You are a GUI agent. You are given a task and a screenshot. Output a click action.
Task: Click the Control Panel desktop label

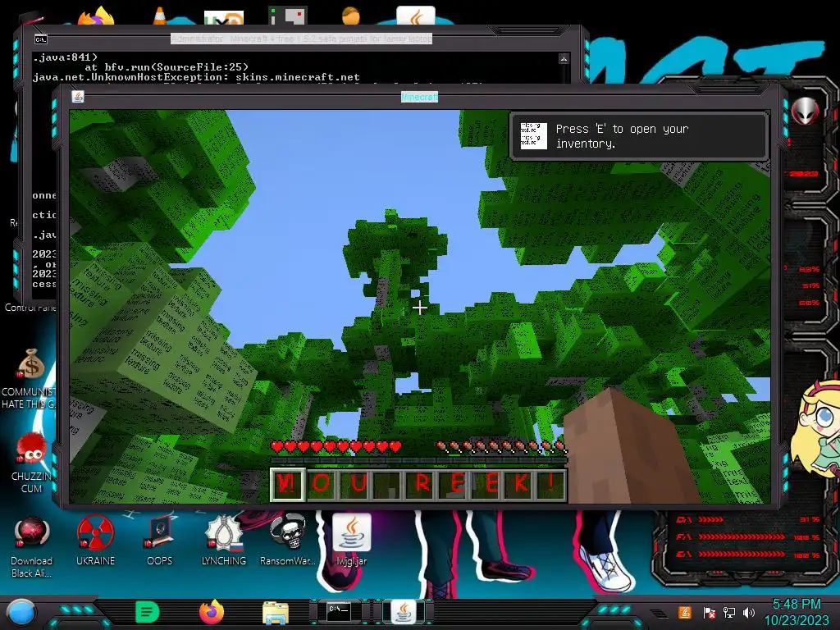(30, 308)
